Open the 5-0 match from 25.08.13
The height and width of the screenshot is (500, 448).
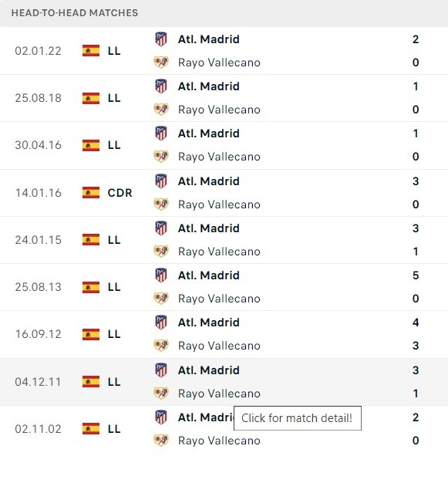224,287
